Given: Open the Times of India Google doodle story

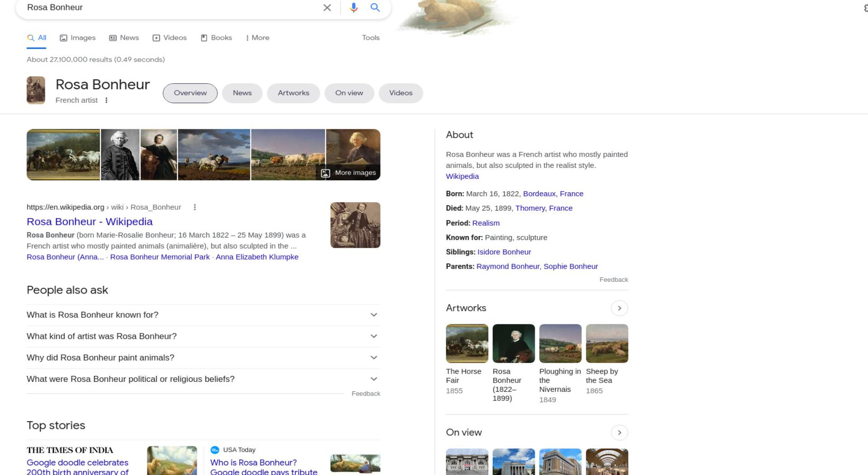Looking at the screenshot, I should pos(77,466).
